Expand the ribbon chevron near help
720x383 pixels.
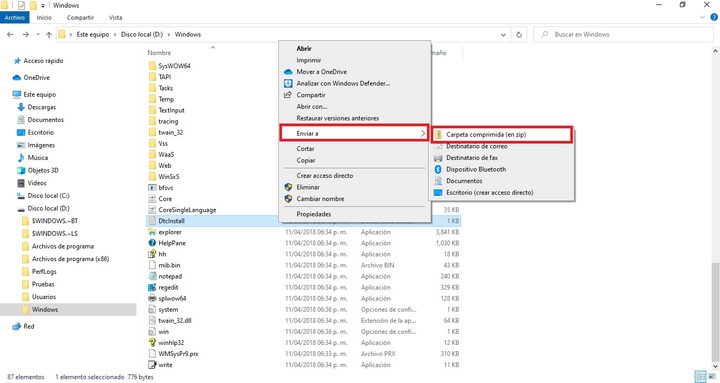pyautogui.click(x=703, y=17)
